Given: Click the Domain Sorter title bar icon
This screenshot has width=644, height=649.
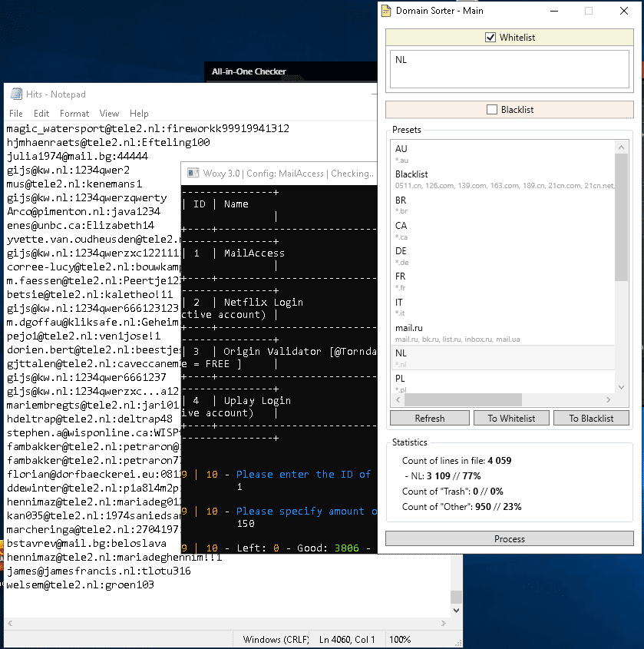Looking at the screenshot, I should click(387, 12).
